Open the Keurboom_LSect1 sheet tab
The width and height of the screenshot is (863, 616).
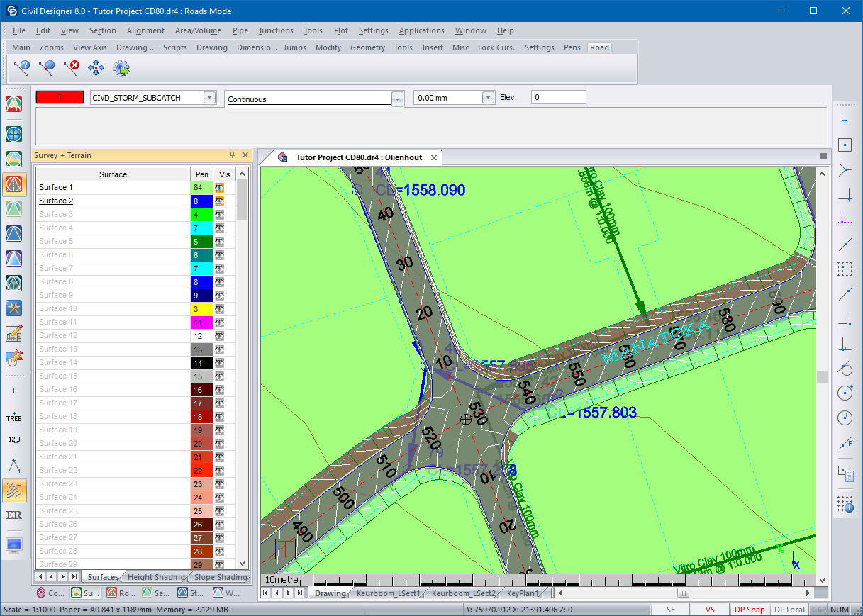click(388, 593)
